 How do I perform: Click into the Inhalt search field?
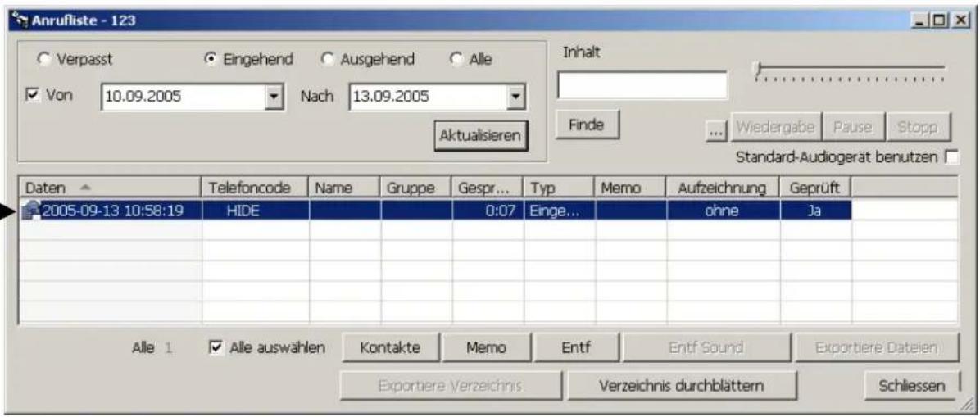point(642,85)
